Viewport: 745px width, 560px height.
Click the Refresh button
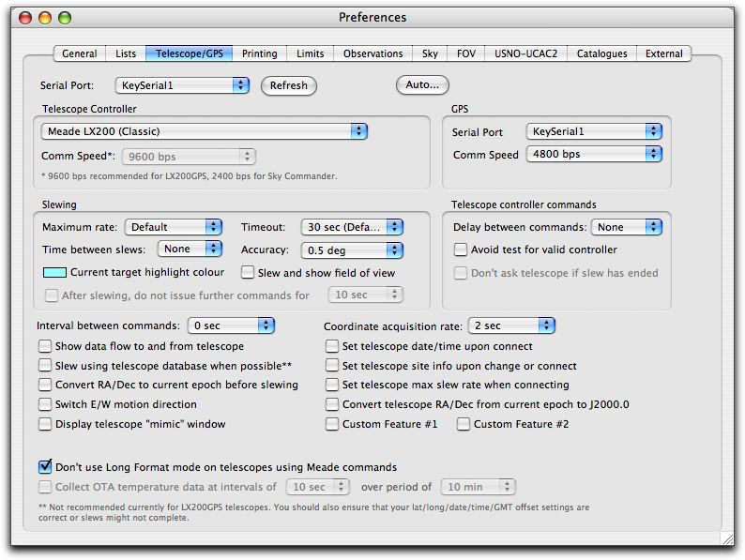coord(288,85)
